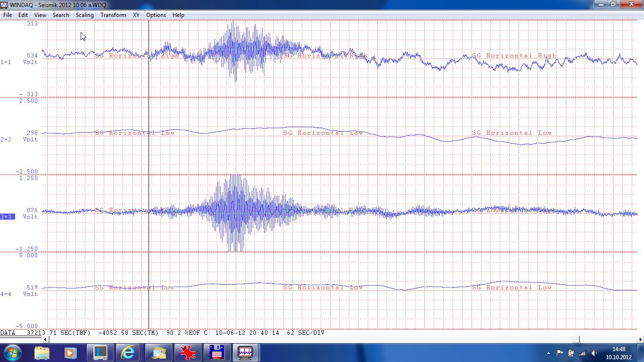Click the XY menu item

click(136, 15)
